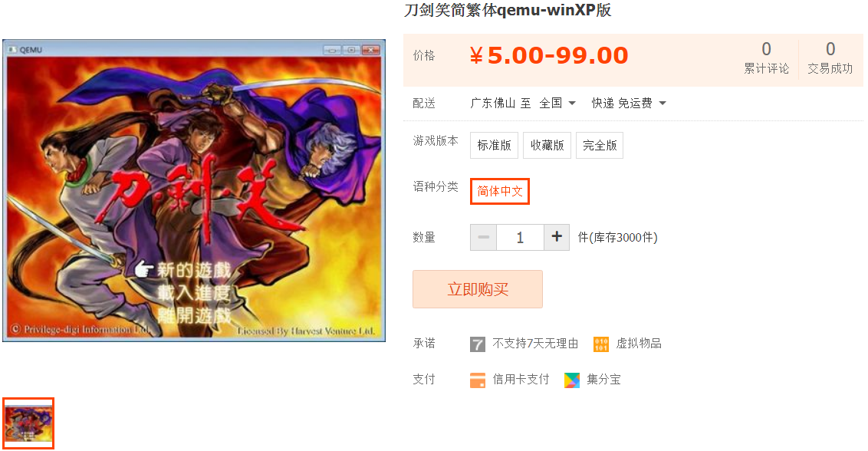Screen dimensions: 868x451
Task: Click the credit card payment icon
Action: point(477,380)
